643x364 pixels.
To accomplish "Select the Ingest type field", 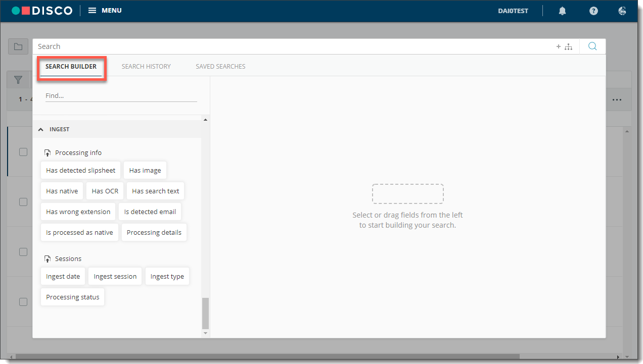I will [167, 276].
